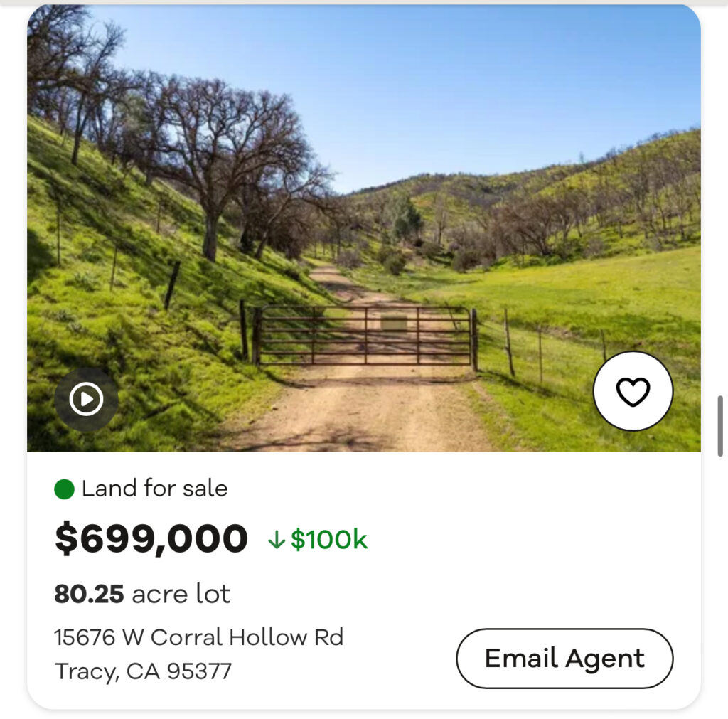This screenshot has height=719, width=728.
Task: Click the Tracy, CA 95377 location line
Action: click(143, 671)
